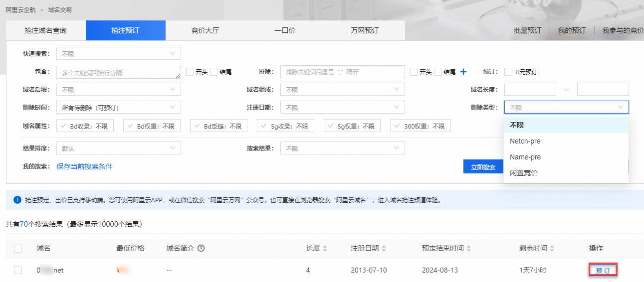
Task: Click the minimum 域名长度 input
Action: pos(530,89)
